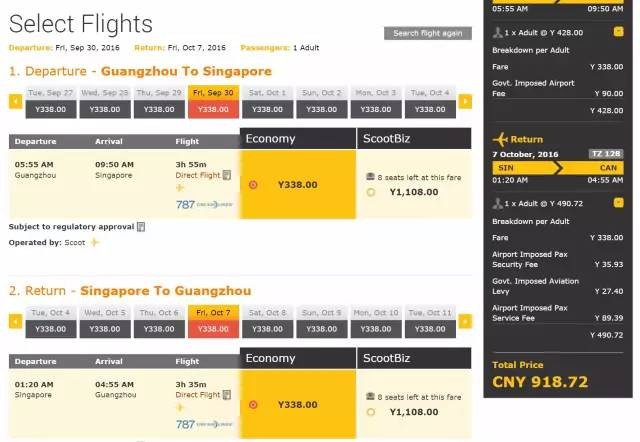The image size is (640, 442).
Task: Open regulatory approval info icon
Action: pyautogui.click(x=141, y=227)
